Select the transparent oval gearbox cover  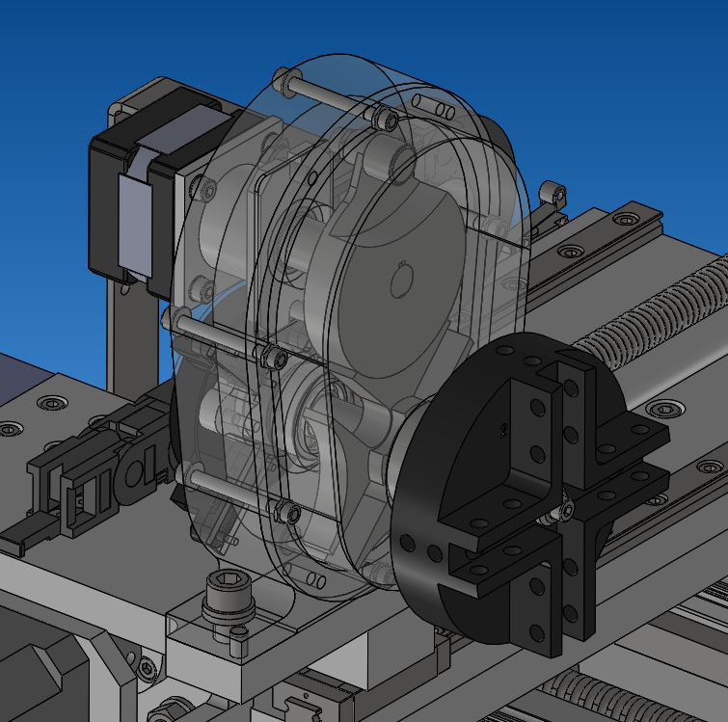351,325
